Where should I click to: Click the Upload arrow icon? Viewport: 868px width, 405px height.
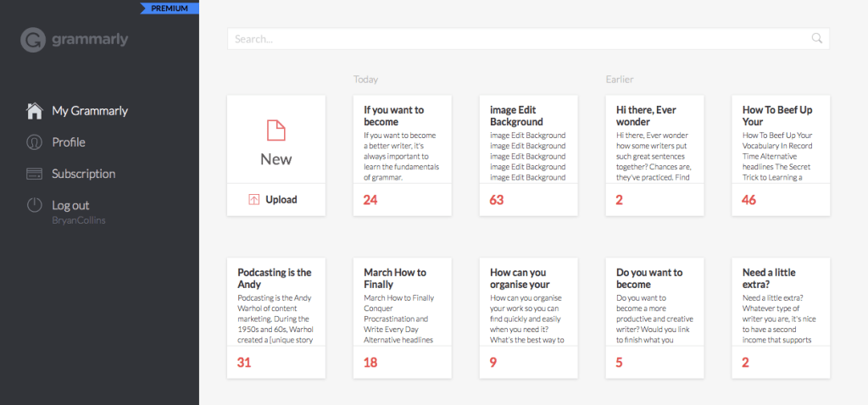point(253,200)
